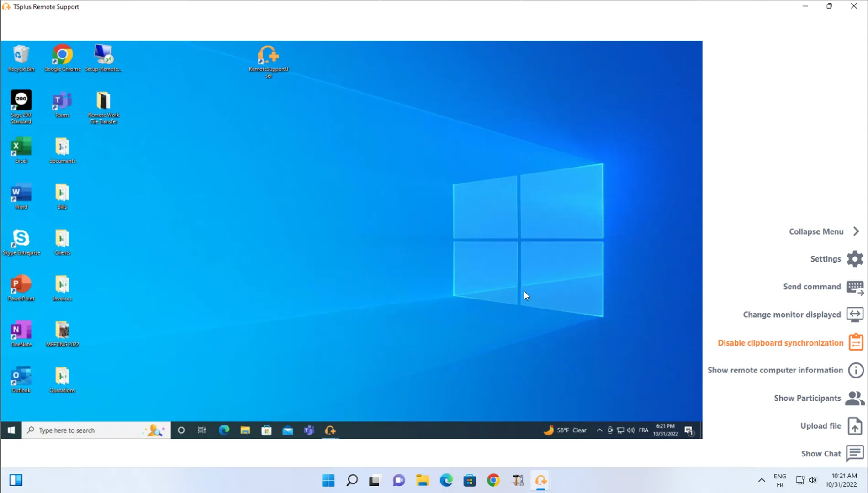This screenshot has height=493, width=868.
Task: Select the MEETING 2022 folder
Action: point(62,334)
